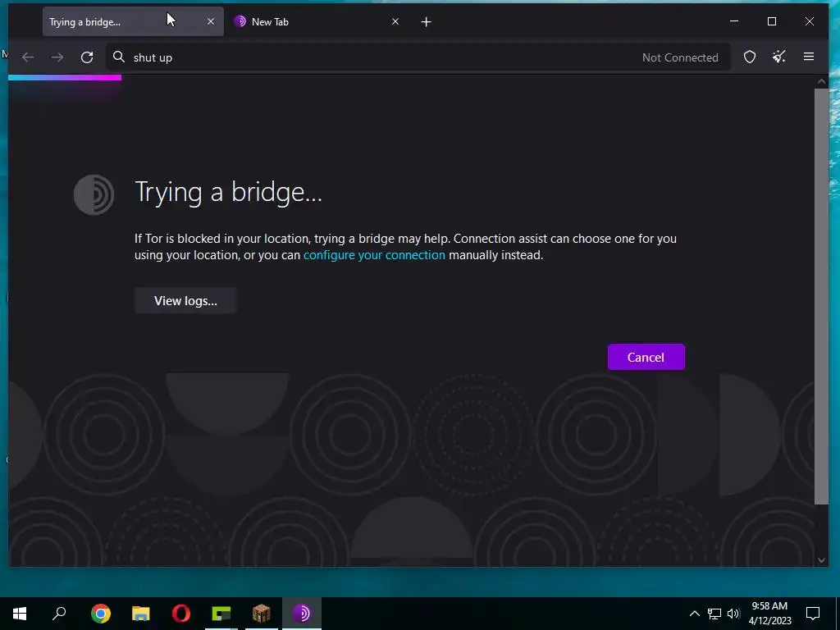Open the clock showing 9:58 AM
Image resolution: width=840 pixels, height=630 pixels.
pos(769,614)
